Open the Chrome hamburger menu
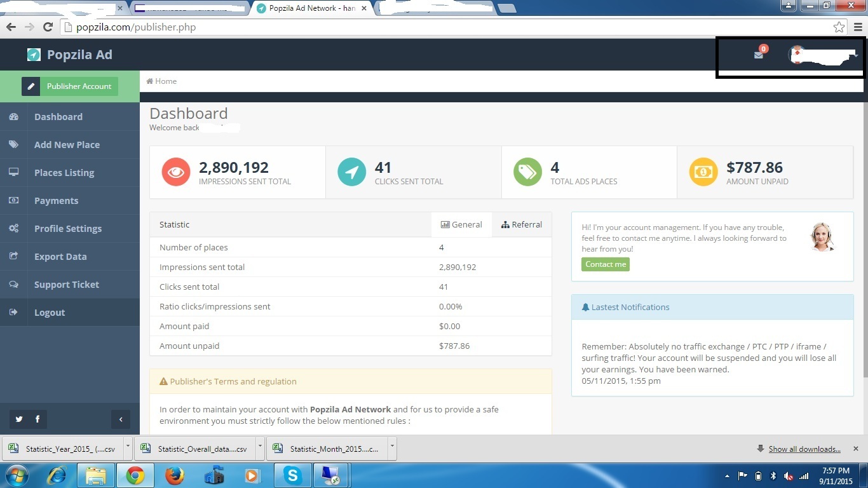This screenshot has height=488, width=868. point(858,27)
